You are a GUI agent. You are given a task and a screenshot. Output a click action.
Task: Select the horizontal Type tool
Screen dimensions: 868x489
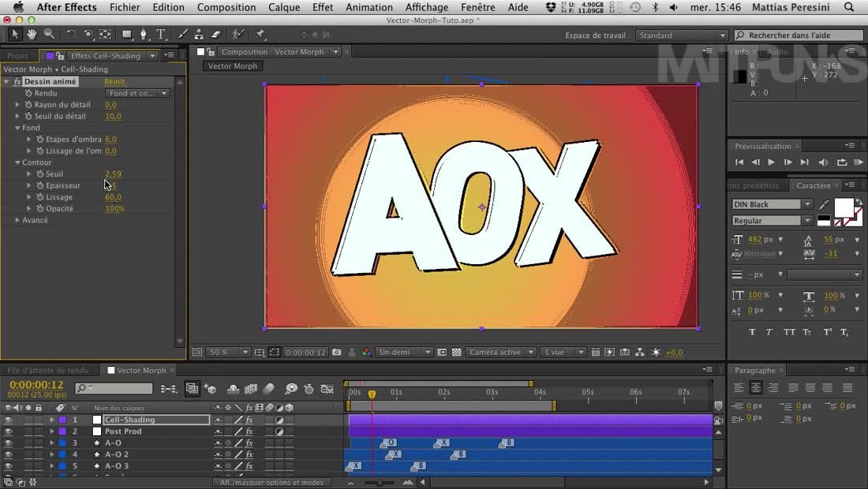(161, 35)
